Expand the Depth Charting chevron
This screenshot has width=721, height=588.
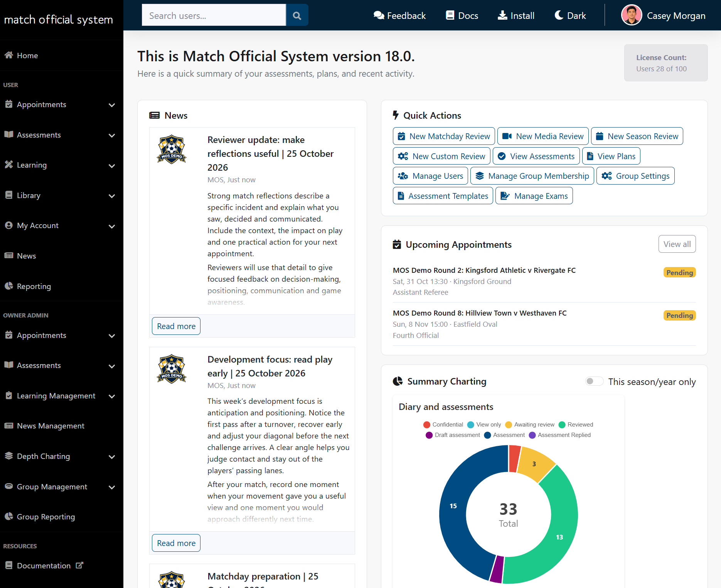tap(112, 457)
